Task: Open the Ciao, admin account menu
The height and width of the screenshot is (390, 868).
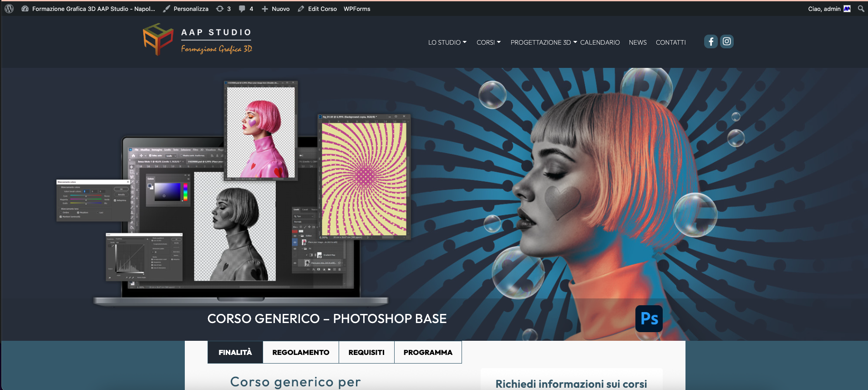Action: (829, 9)
